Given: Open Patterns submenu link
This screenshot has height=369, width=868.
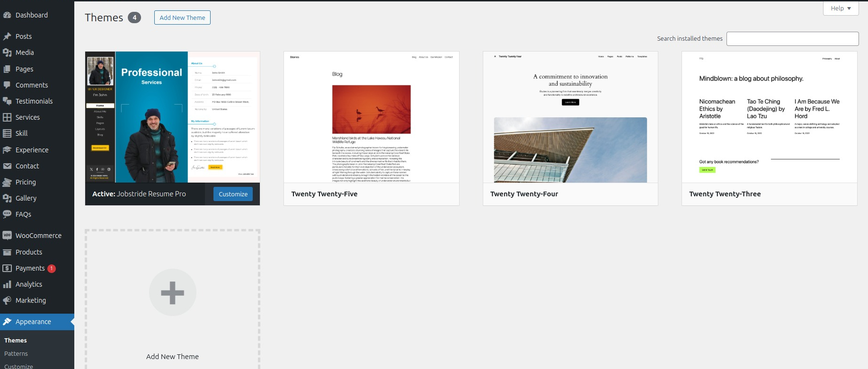Looking at the screenshot, I should [16, 354].
